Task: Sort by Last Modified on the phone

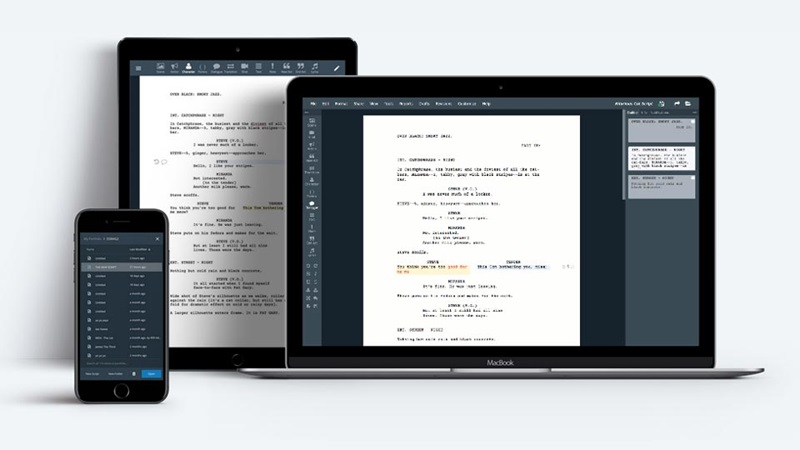Action: tap(140, 249)
